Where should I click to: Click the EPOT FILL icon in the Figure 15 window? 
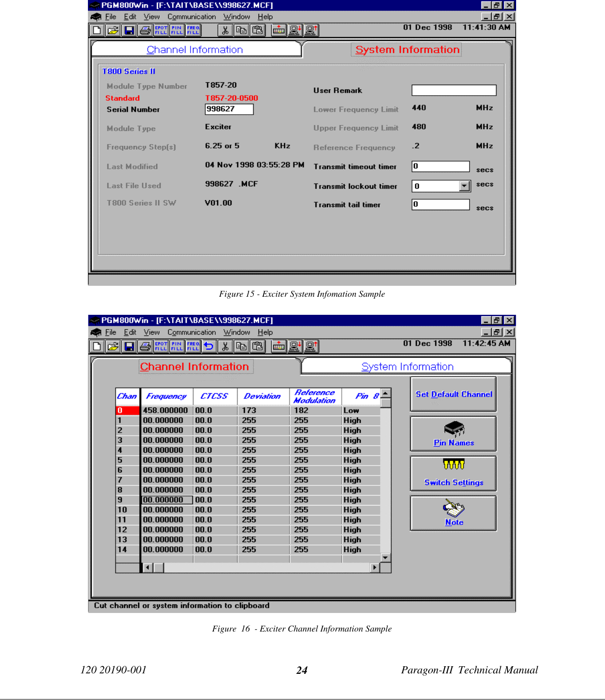pyautogui.click(x=161, y=30)
